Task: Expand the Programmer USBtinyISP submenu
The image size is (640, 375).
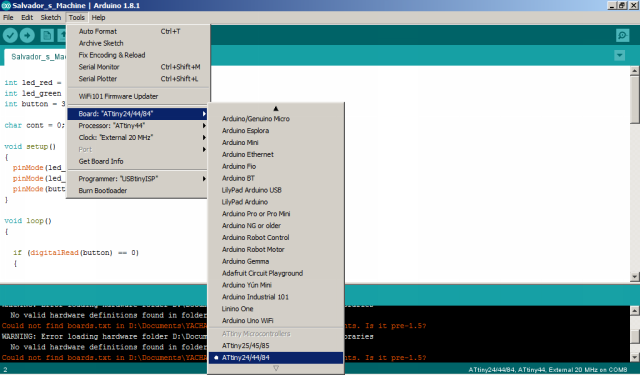Action: click(x=138, y=179)
